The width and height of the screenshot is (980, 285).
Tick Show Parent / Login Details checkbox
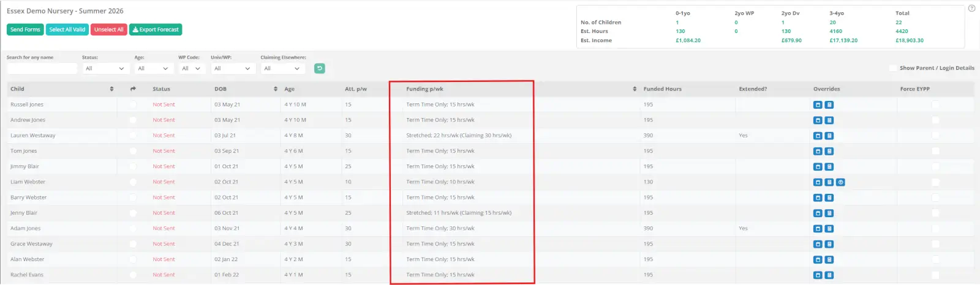click(893, 68)
